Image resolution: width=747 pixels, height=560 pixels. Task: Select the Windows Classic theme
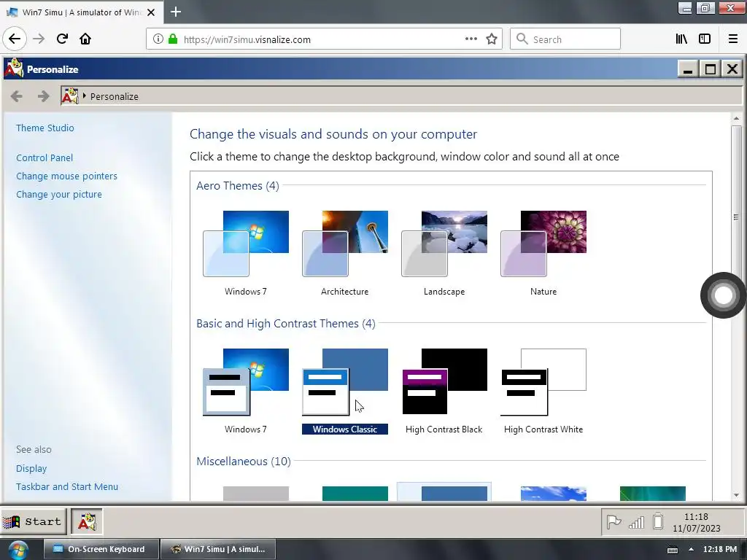click(x=345, y=391)
